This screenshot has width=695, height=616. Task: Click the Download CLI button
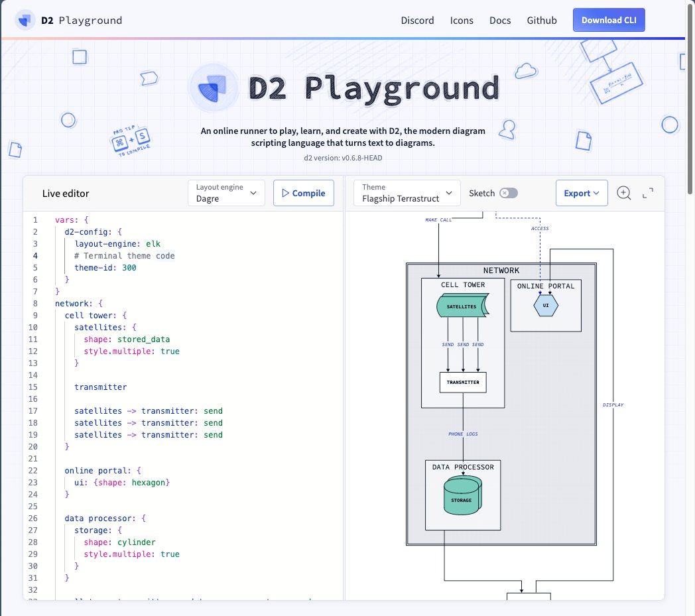[609, 20]
